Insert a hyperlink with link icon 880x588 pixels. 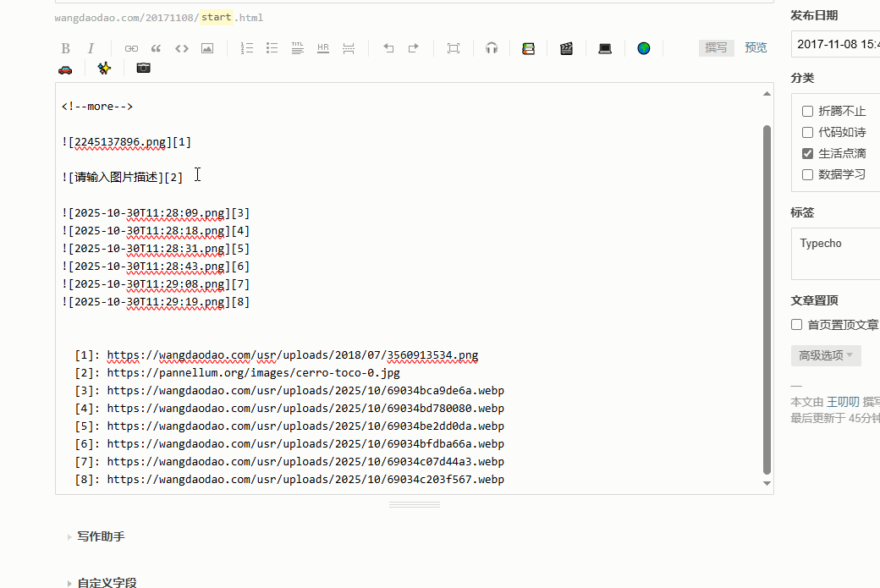(131, 48)
